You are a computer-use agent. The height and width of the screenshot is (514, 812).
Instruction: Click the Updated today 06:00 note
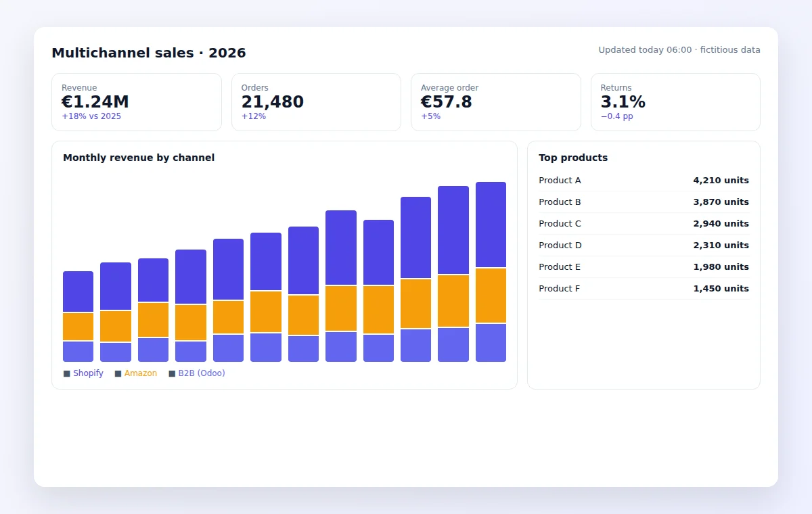(679, 50)
